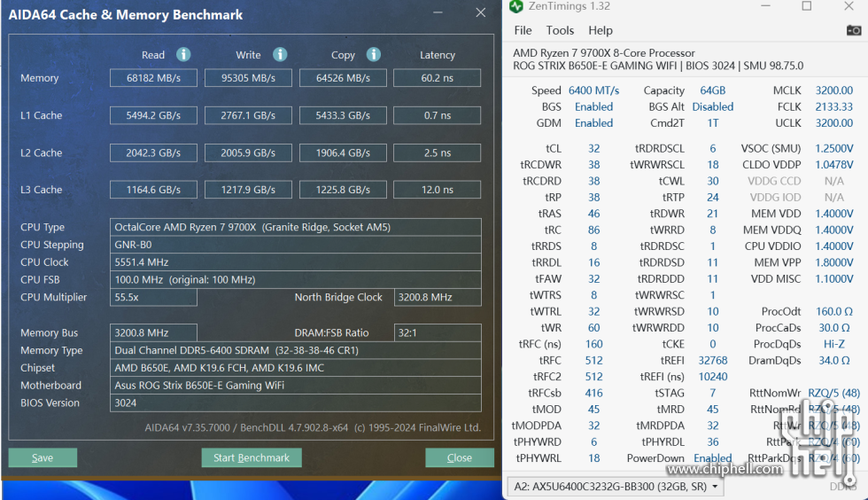The height and width of the screenshot is (500, 868).
Task: Click the CPU Type field with Ryzen 7 9700X
Action: click(296, 227)
